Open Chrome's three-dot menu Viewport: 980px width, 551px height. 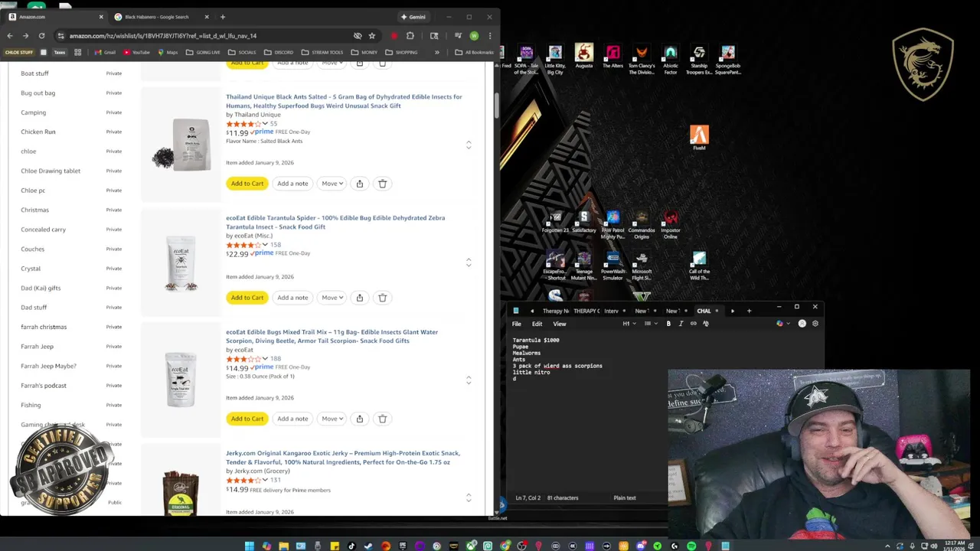(490, 36)
